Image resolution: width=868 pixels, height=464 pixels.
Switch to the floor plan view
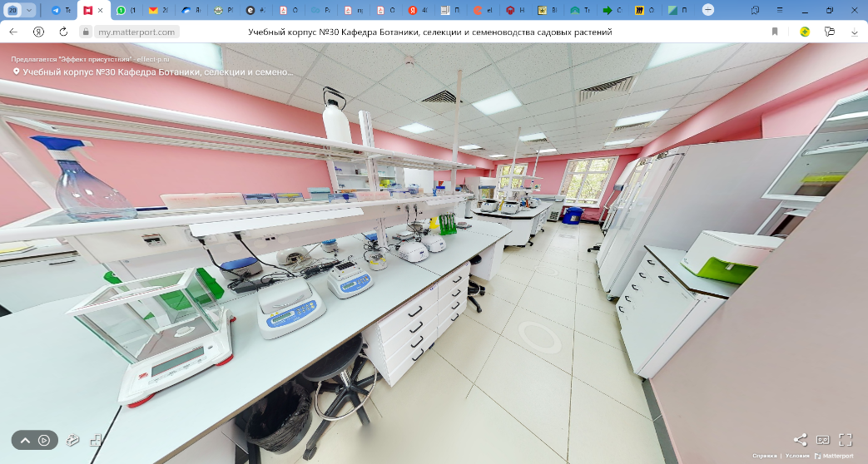(96, 440)
